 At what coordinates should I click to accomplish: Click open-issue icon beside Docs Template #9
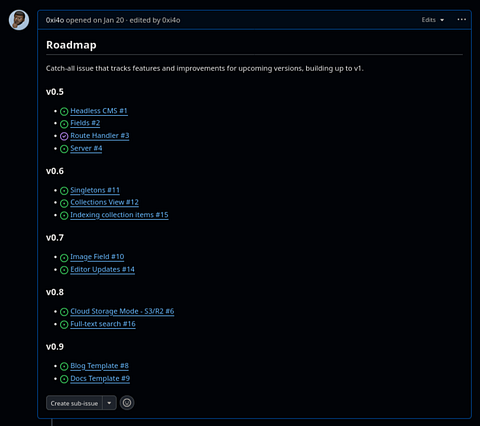pyautogui.click(x=64, y=379)
